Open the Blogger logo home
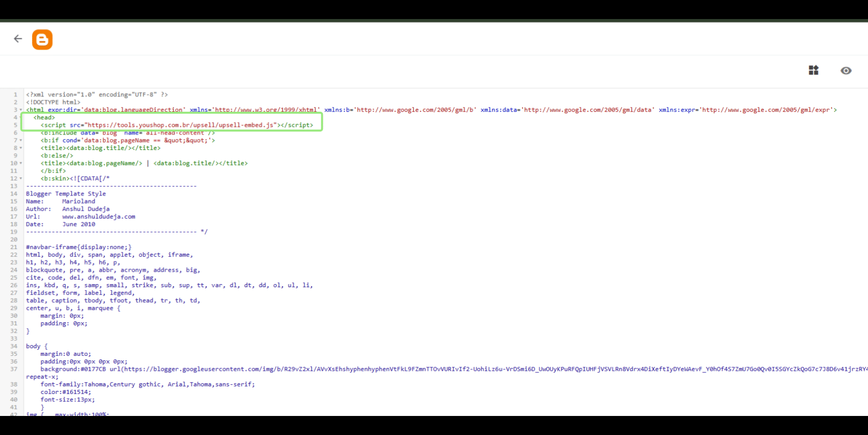The width and height of the screenshot is (868, 435). [x=42, y=40]
